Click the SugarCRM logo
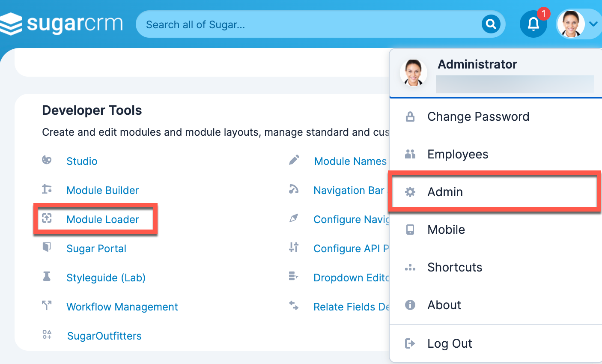This screenshot has height=364, width=602. pyautogui.click(x=62, y=24)
